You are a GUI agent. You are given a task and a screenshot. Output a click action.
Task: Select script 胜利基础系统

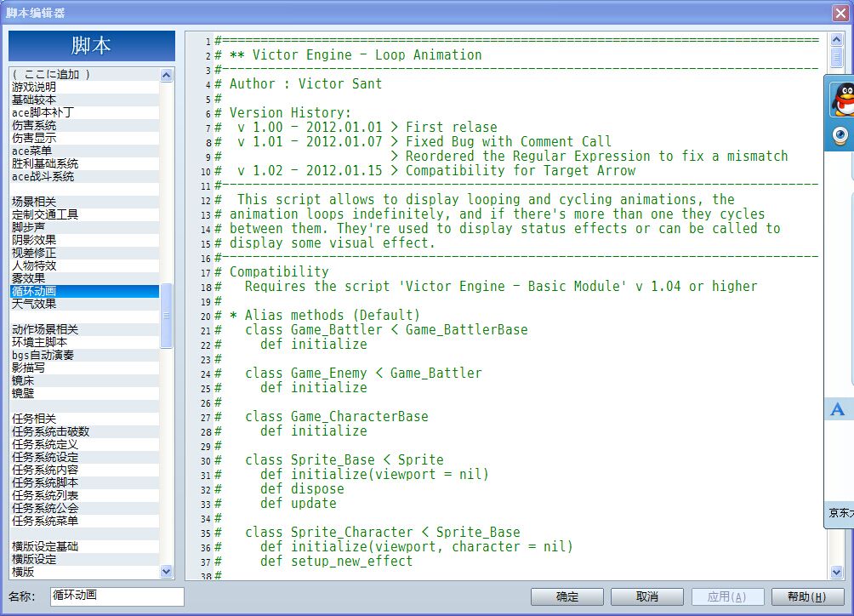click(x=85, y=163)
